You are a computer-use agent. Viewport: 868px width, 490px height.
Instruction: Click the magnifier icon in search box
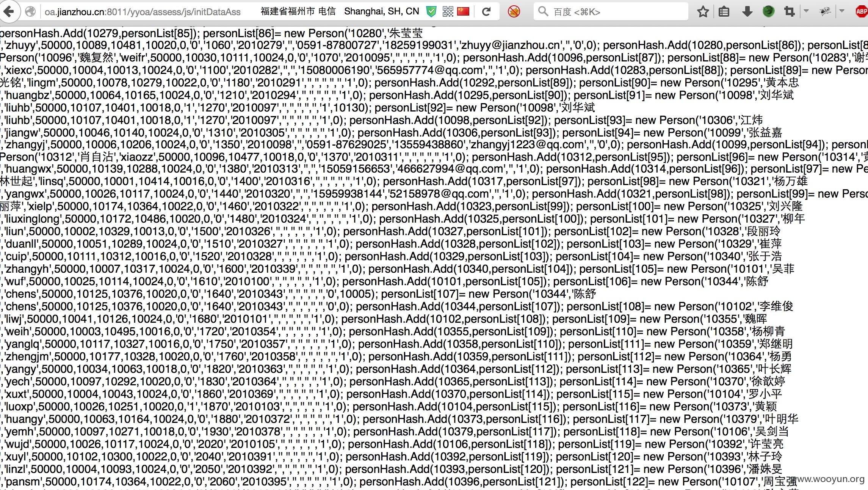point(543,11)
